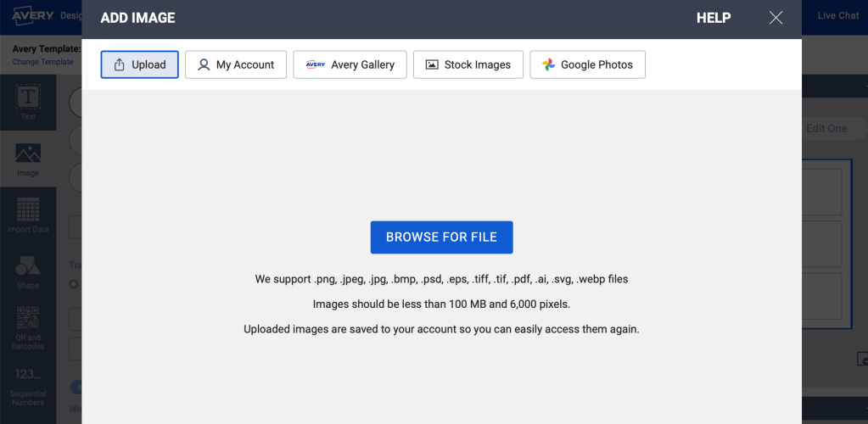The image size is (868, 424).
Task: Open the Import Data tool
Action: pos(28,215)
